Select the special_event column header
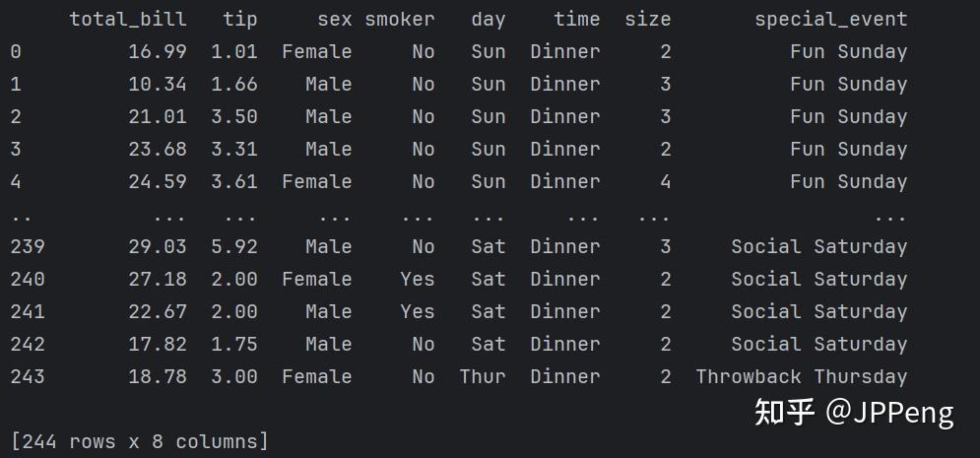Screen dimensions: 980x458 coord(830,20)
